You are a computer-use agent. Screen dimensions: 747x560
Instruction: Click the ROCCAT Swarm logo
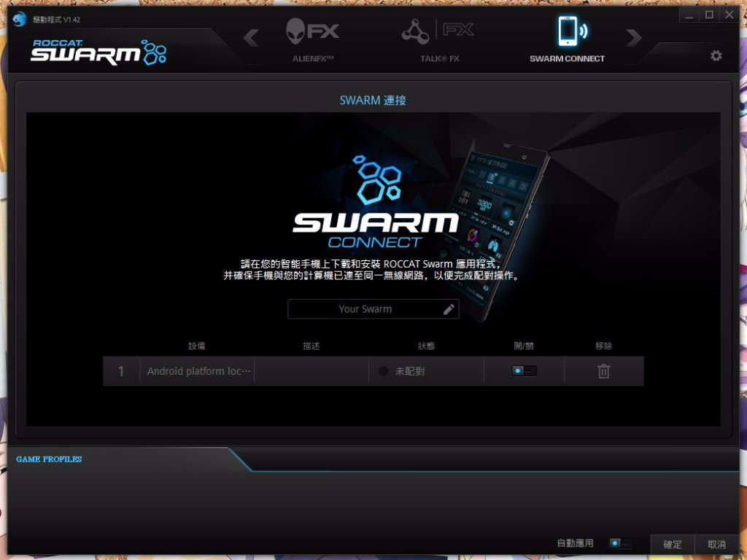click(x=98, y=52)
